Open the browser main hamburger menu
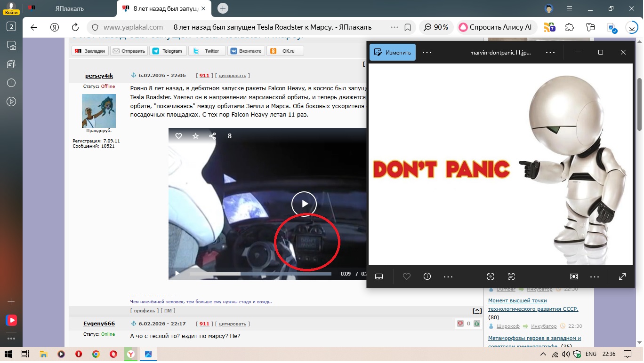The width and height of the screenshot is (644, 363). pos(570,8)
